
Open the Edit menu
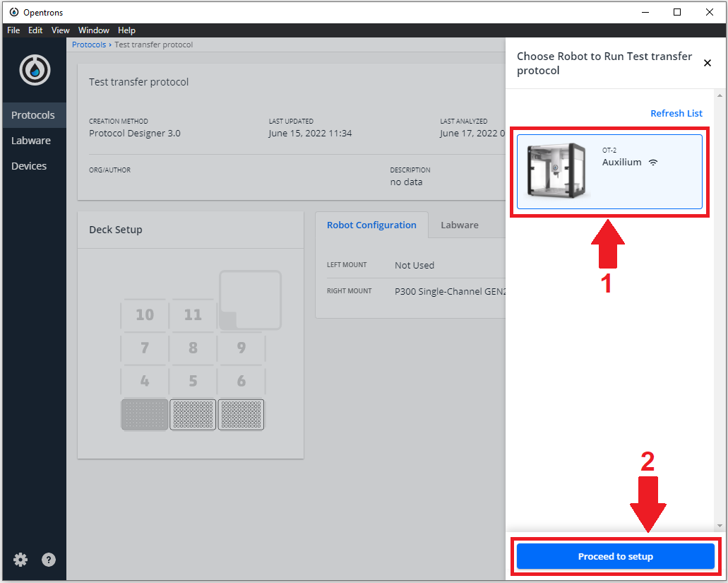35,30
